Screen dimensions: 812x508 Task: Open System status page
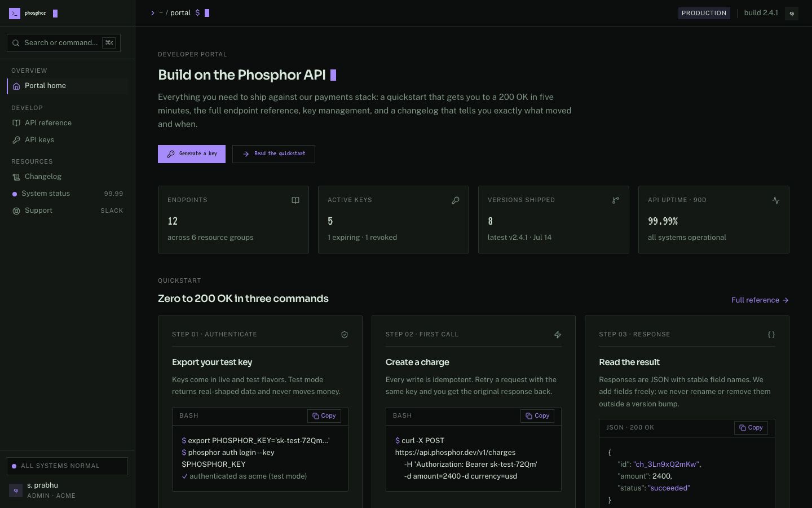(67, 194)
